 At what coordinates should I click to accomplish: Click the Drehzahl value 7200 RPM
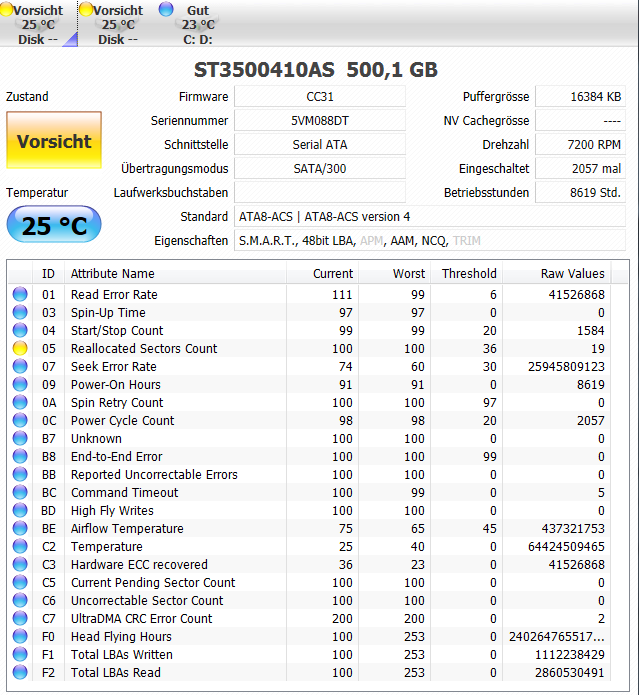pos(580,144)
